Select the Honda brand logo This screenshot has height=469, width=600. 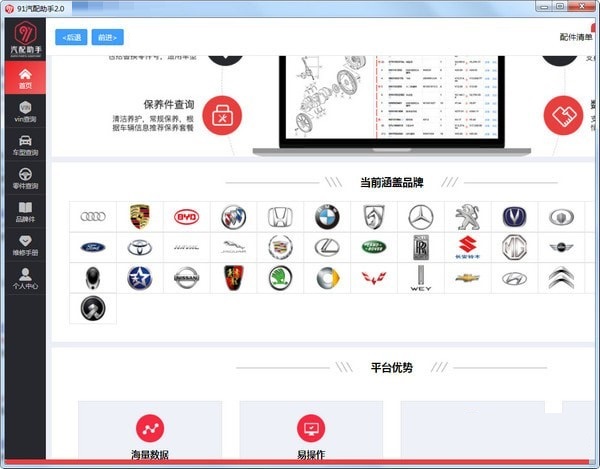pyautogui.click(x=280, y=217)
